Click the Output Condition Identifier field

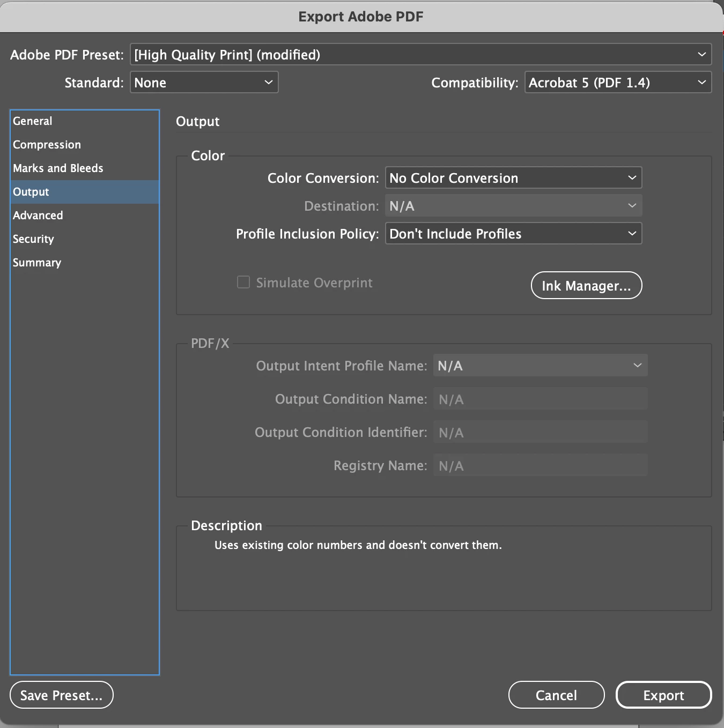point(540,433)
